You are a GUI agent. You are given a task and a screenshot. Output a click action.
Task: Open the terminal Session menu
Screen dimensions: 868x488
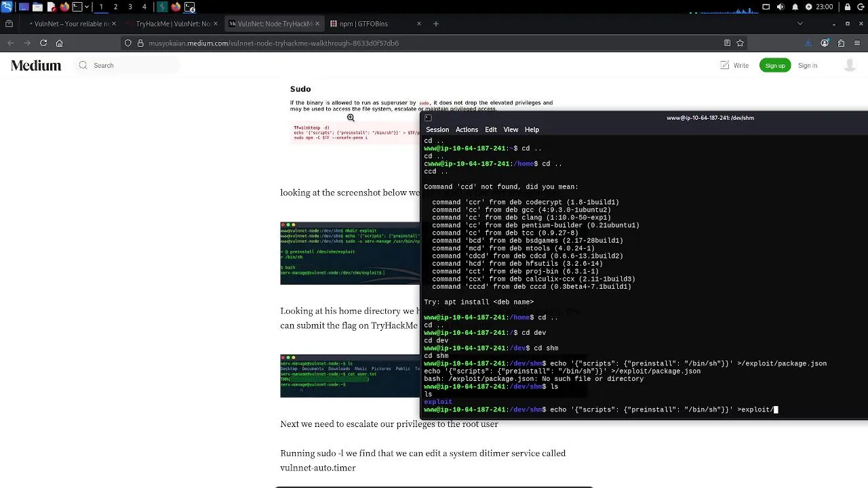coord(437,129)
